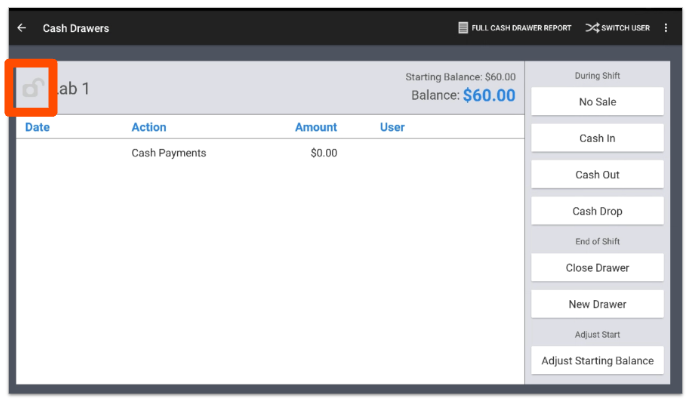691x401 pixels.
Task: Click the Switch User shuffle icon
Action: [592, 28]
